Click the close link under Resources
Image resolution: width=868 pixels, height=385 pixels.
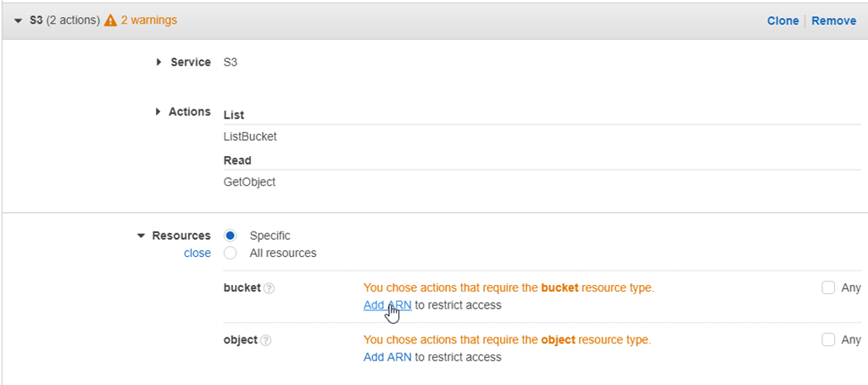coord(198,253)
